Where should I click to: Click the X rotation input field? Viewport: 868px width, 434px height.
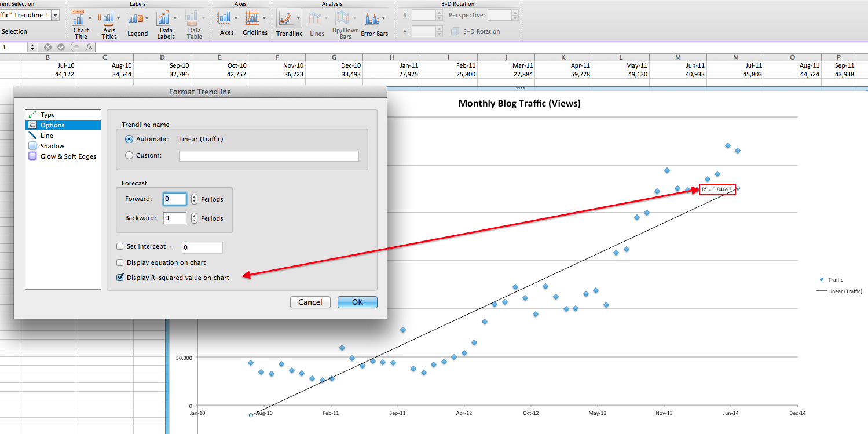click(x=423, y=15)
